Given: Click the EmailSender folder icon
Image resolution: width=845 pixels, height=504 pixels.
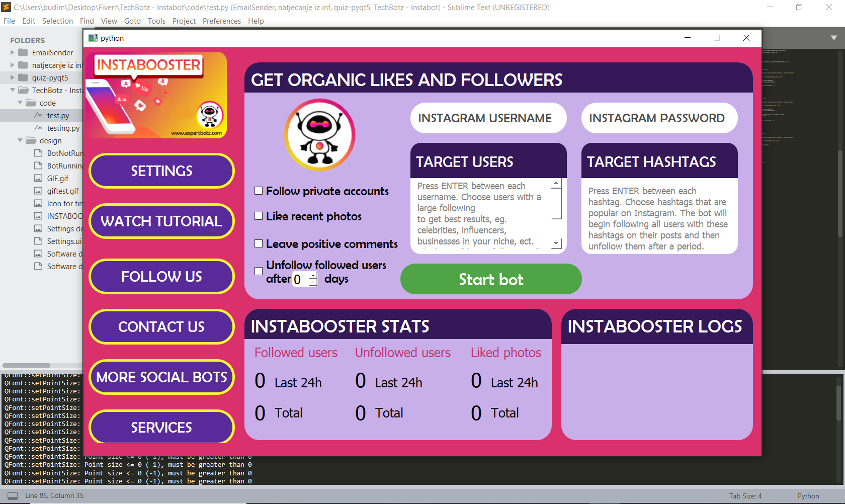Looking at the screenshot, I should point(23,52).
